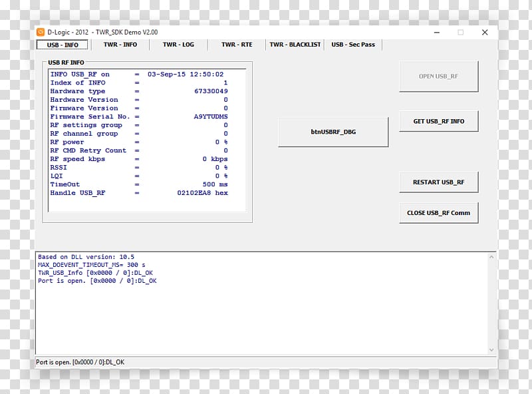Image resolution: width=532 pixels, height=394 pixels.
Task: Click the 'RF CMD Retry Count' row
Action: [139, 150]
